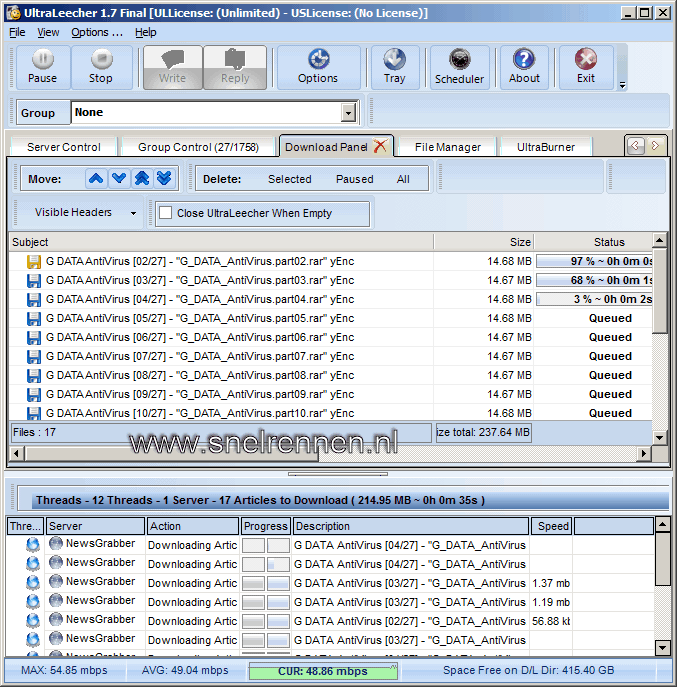Click the MAX: 54.85 mbps status entry
Screen dimensions: 677x687
(64, 670)
